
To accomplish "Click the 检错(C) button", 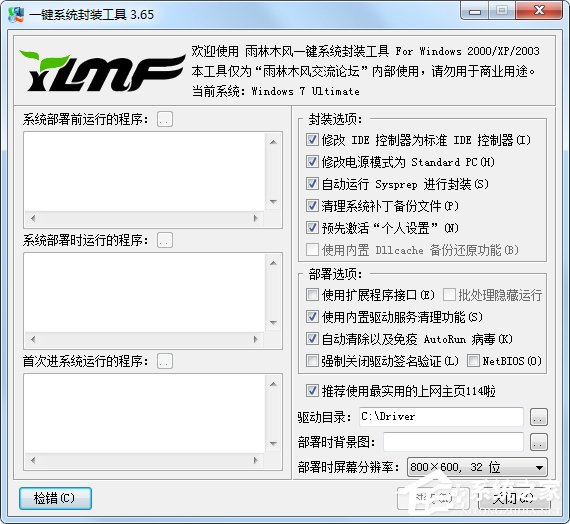I will click(55, 498).
